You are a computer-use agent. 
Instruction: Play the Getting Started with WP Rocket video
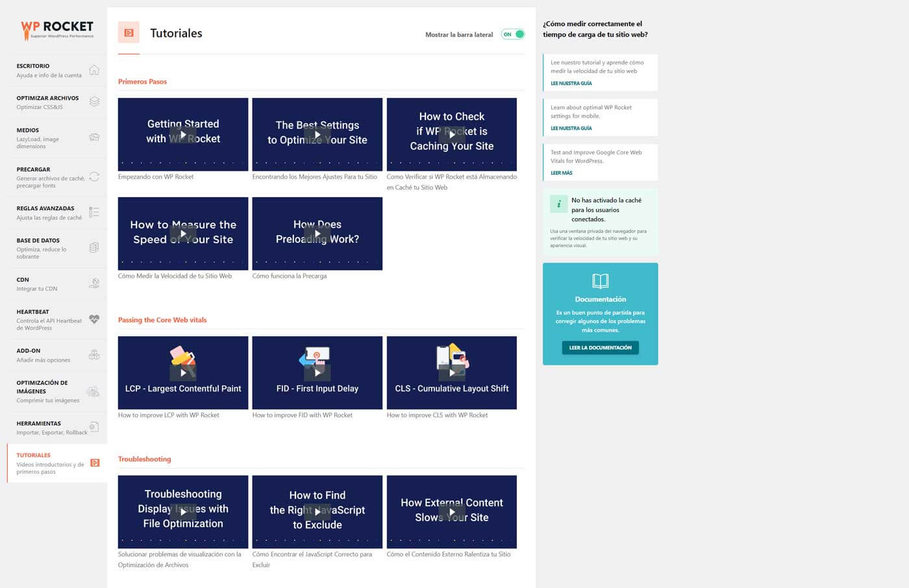(183, 134)
